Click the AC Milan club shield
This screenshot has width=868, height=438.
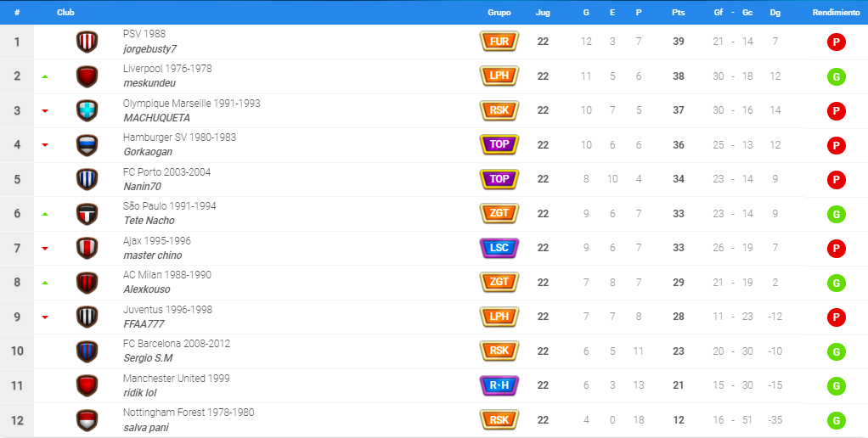(87, 283)
